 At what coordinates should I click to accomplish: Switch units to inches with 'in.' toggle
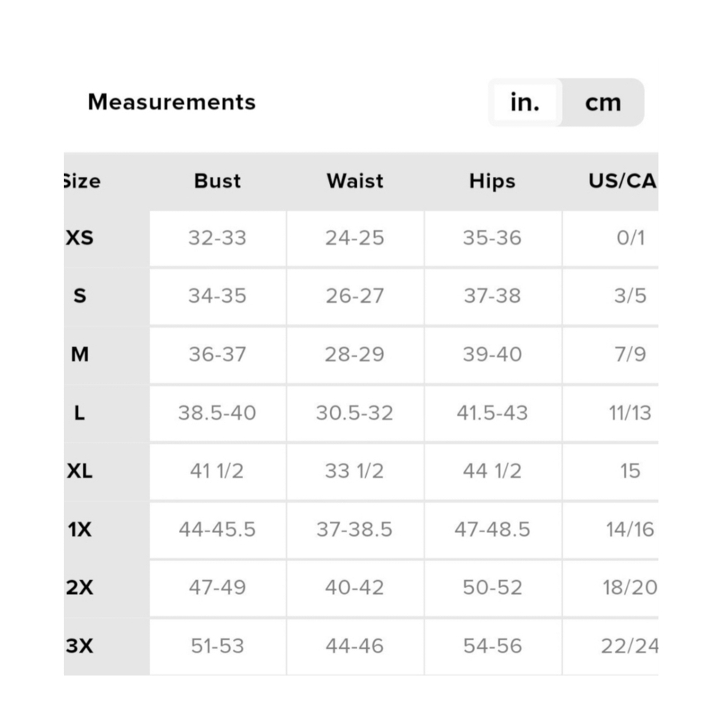[x=525, y=102]
